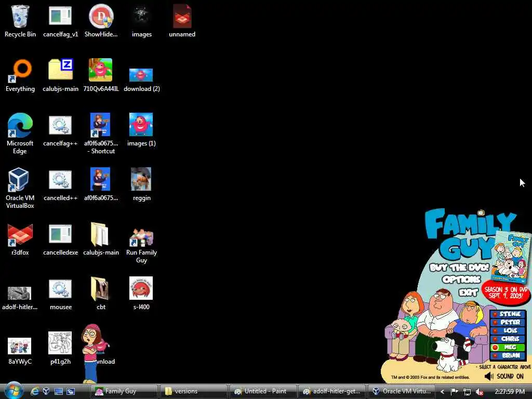The width and height of the screenshot is (532, 399).
Task: Select the calubjs-main zip archive icon
Action: click(60, 75)
